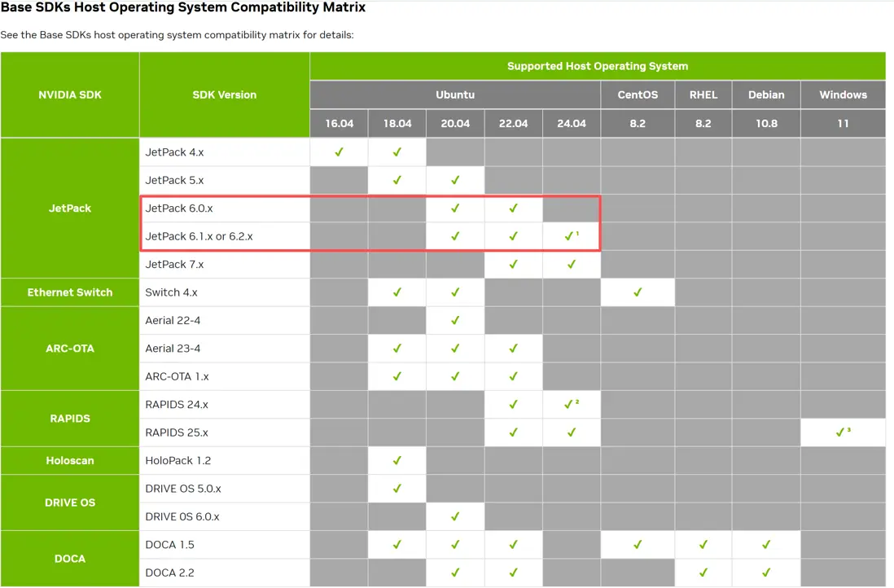The height and width of the screenshot is (588, 894).
Task: Click the "SDK Version" column header
Action: [x=225, y=94]
